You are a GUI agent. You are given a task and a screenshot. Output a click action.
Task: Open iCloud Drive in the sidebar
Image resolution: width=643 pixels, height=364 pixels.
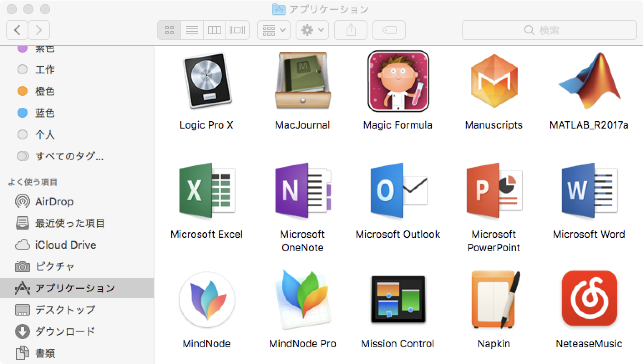tap(77, 245)
